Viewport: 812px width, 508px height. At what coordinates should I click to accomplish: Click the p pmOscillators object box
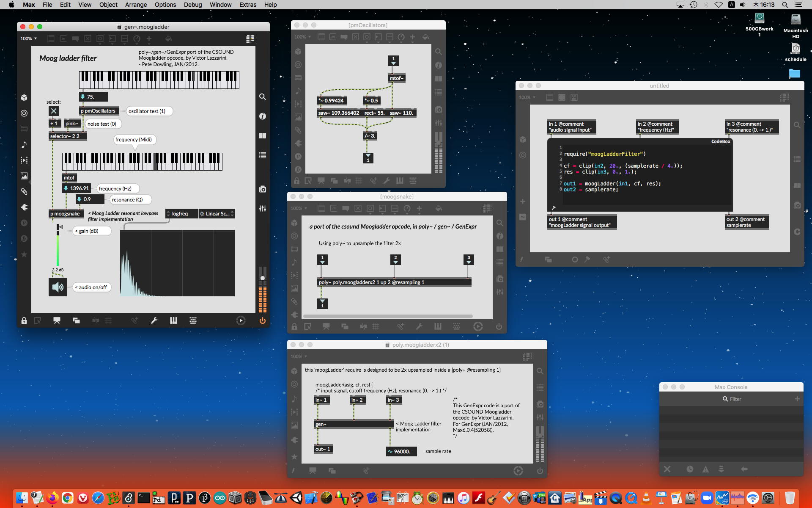99,111
